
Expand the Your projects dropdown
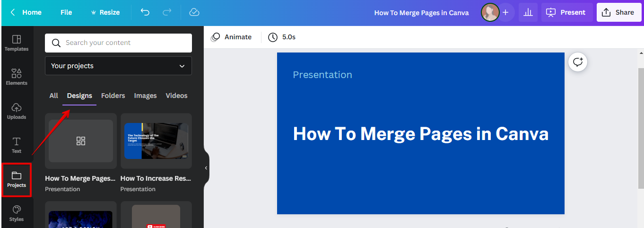click(118, 66)
